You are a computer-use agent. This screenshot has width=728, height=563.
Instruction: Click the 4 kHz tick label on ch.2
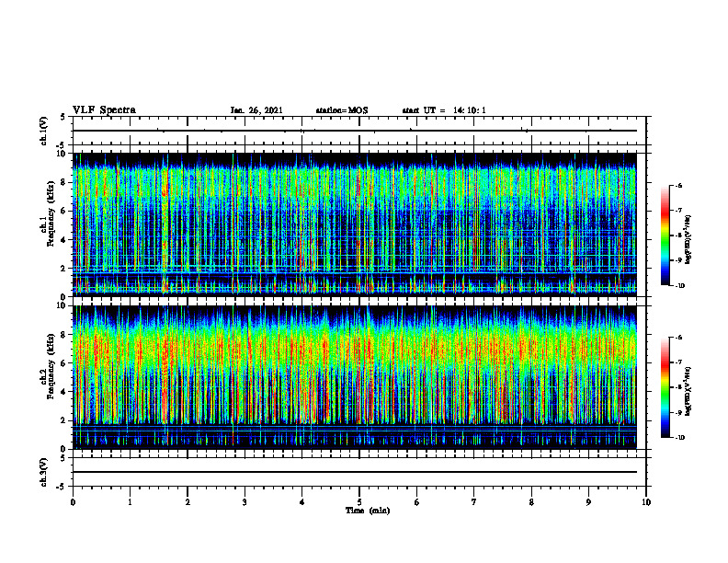click(x=63, y=392)
